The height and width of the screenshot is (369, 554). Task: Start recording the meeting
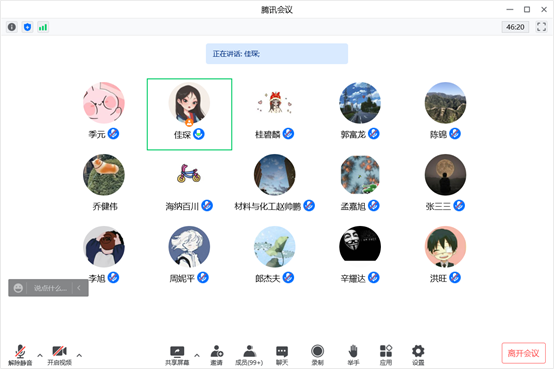click(317, 356)
